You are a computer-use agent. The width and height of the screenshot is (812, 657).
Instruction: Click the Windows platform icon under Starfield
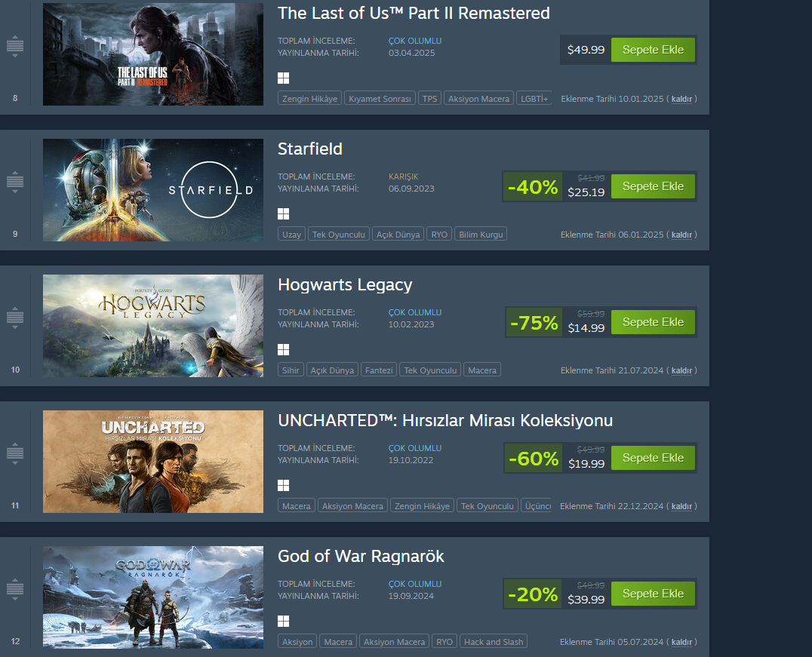tap(283, 213)
